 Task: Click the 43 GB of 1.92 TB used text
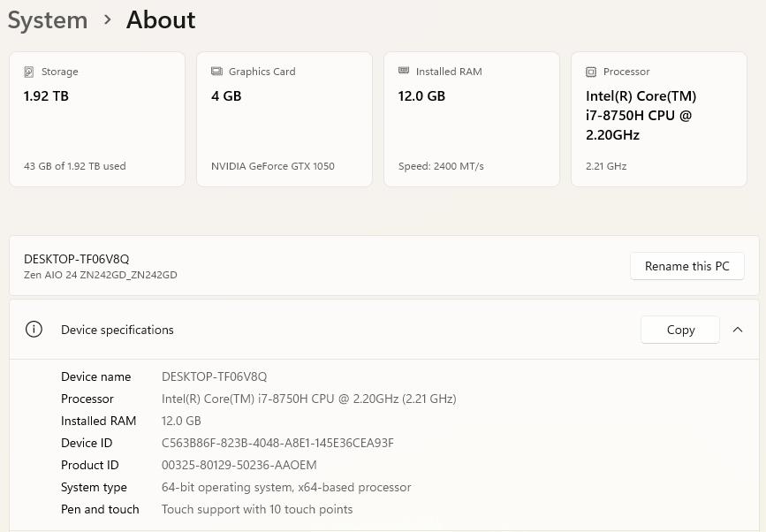pyautogui.click(x=75, y=166)
